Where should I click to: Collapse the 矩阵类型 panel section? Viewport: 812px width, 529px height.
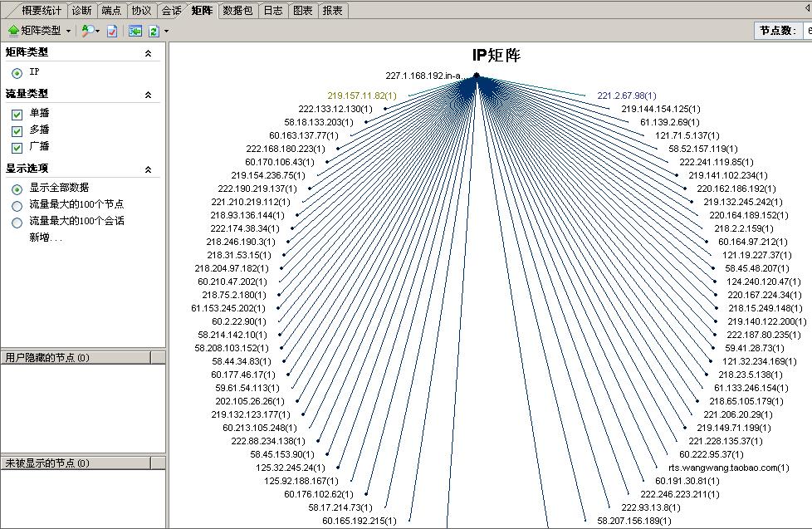pos(148,53)
